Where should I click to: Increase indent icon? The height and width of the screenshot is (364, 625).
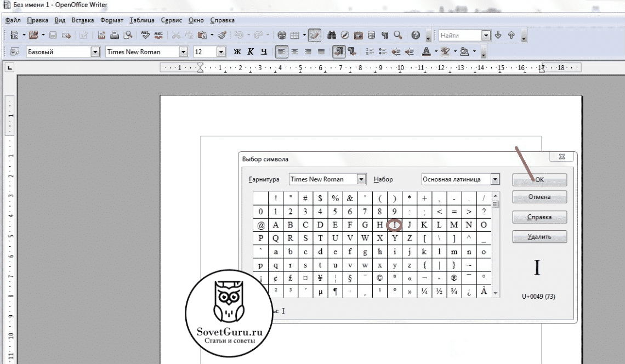pyautogui.click(x=410, y=52)
